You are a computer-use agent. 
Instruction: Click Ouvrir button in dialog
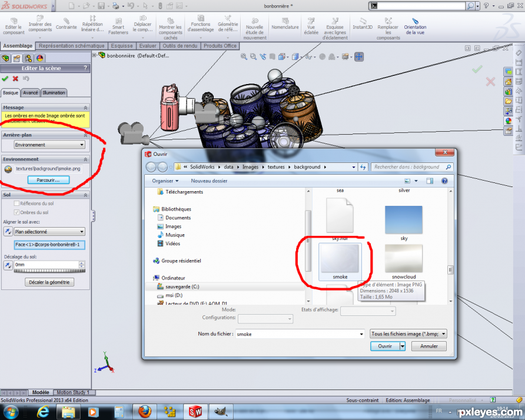(385, 346)
